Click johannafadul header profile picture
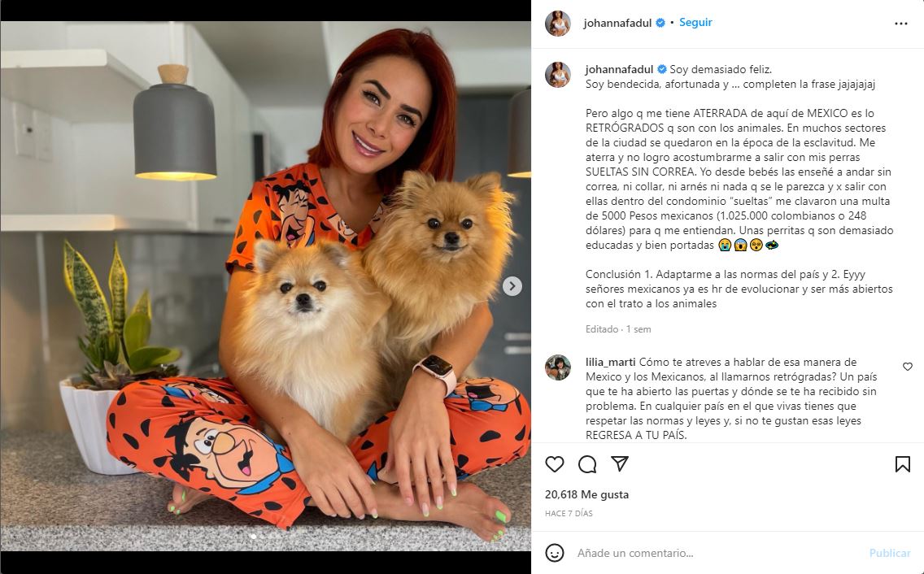Screen dimensions: 924x574 click(557, 24)
